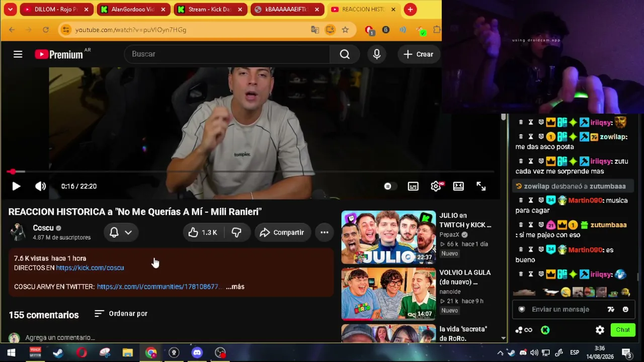Go back to the previous page
644x362 pixels.
[x=12, y=30]
